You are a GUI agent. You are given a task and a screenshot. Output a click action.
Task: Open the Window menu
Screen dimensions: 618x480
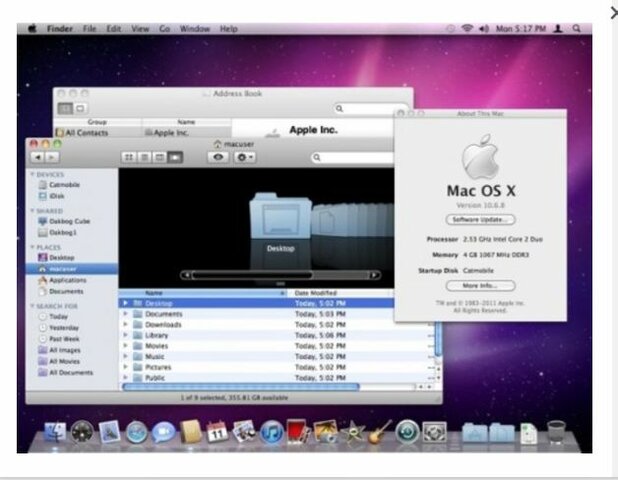(x=195, y=28)
